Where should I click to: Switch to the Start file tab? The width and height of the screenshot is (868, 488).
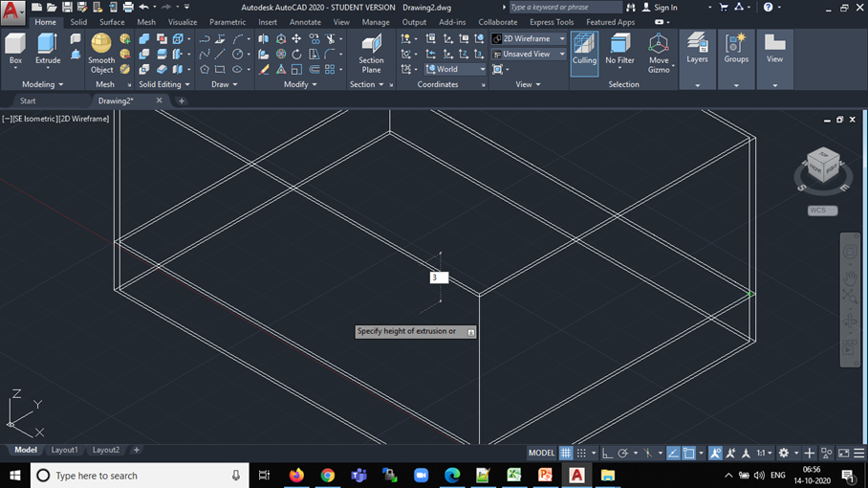pos(28,100)
